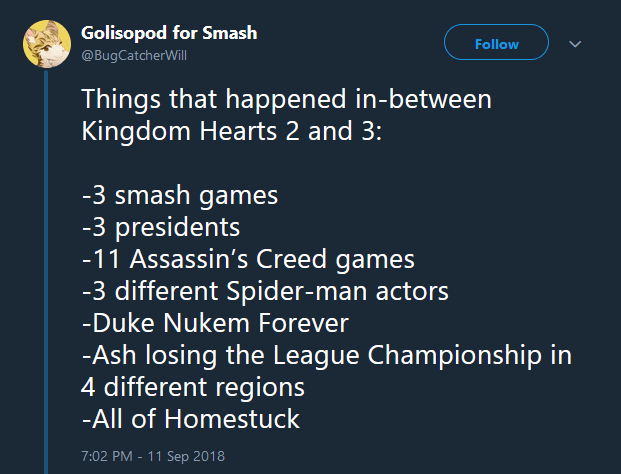Open the tweet options chevron menu

point(575,44)
